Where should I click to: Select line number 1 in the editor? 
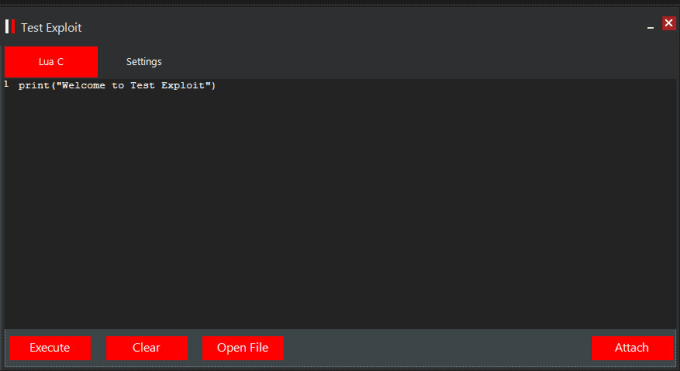(x=7, y=84)
